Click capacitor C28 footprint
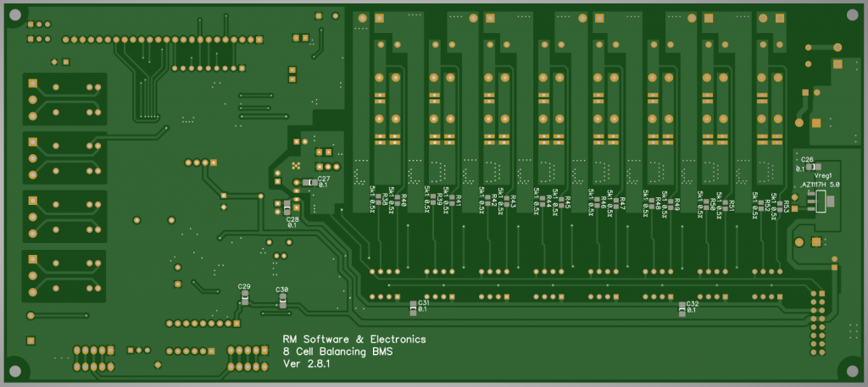This screenshot has width=868, height=387. click(287, 208)
